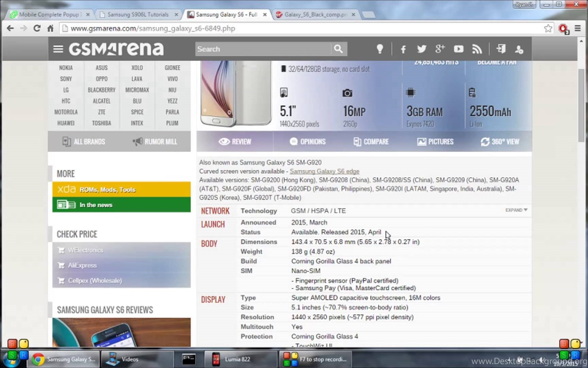Image resolution: width=588 pixels, height=368 pixels.
Task: Click the sign up user icon
Action: pos(519,49)
